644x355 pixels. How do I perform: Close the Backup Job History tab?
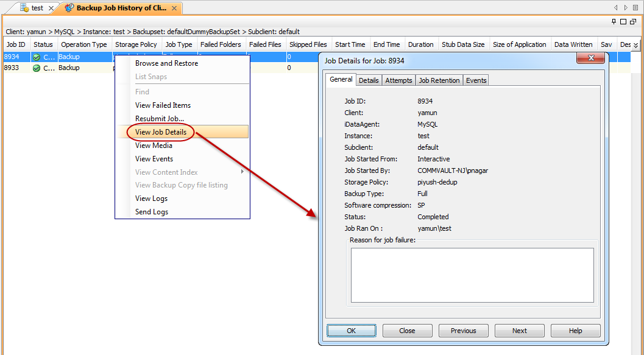click(174, 9)
